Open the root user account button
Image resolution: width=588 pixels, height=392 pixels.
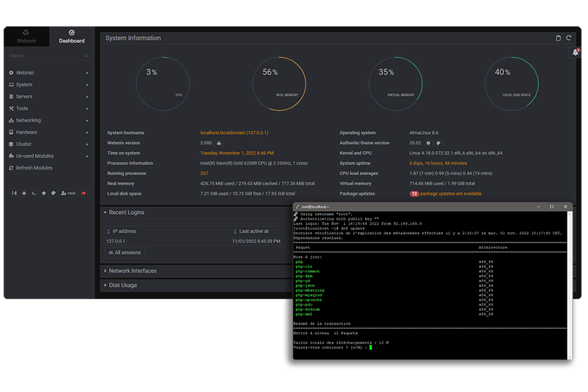click(x=68, y=194)
